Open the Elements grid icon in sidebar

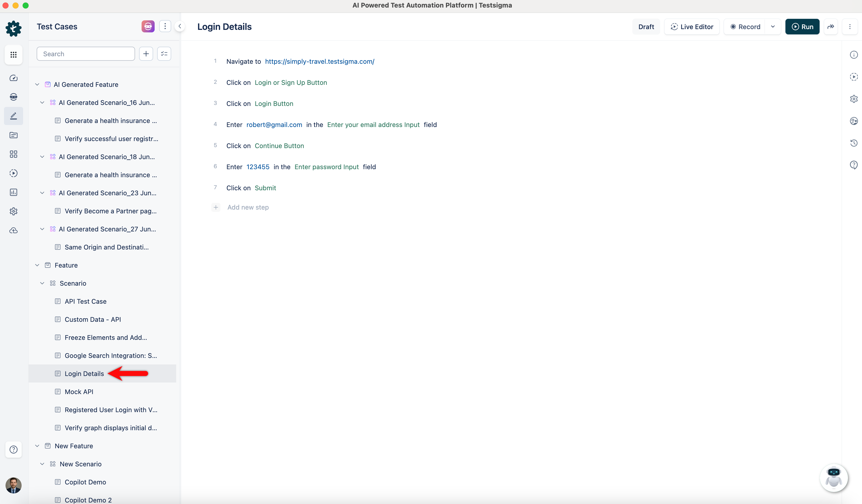tap(13, 154)
